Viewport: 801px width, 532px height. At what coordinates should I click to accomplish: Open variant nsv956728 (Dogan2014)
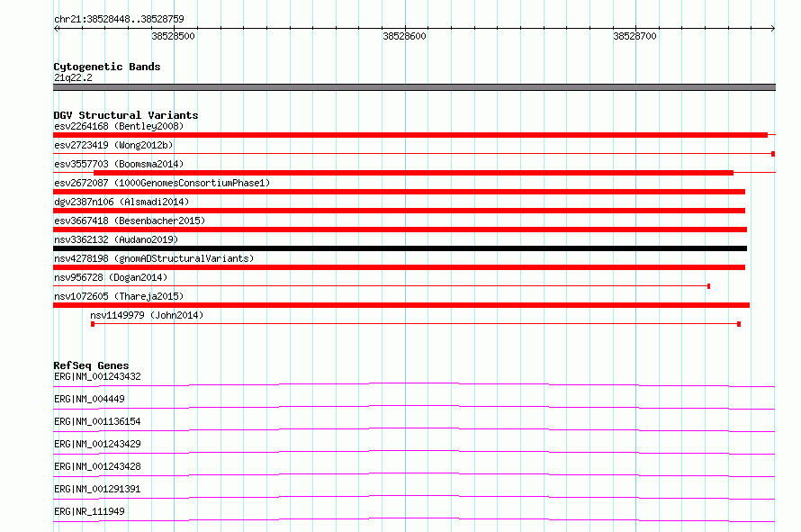coord(111,277)
